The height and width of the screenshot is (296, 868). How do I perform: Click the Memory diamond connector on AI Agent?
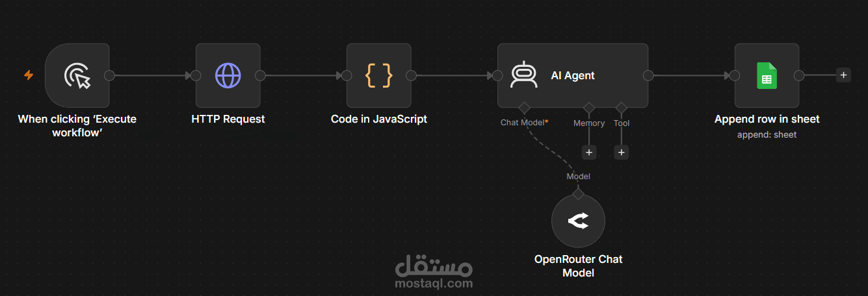589,107
